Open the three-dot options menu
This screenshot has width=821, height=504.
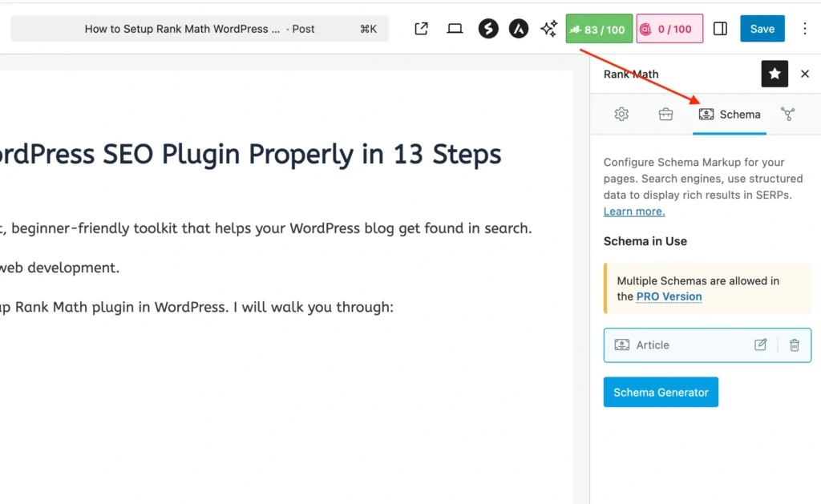pyautogui.click(x=805, y=29)
